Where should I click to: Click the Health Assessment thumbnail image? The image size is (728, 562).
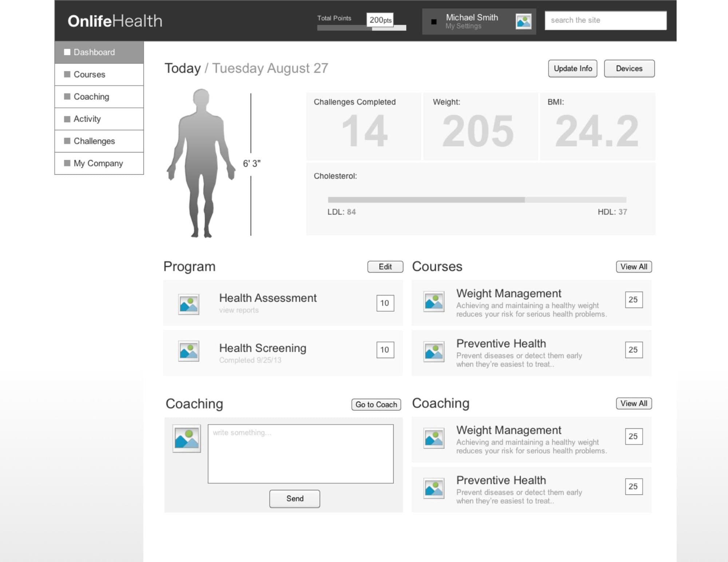(189, 304)
